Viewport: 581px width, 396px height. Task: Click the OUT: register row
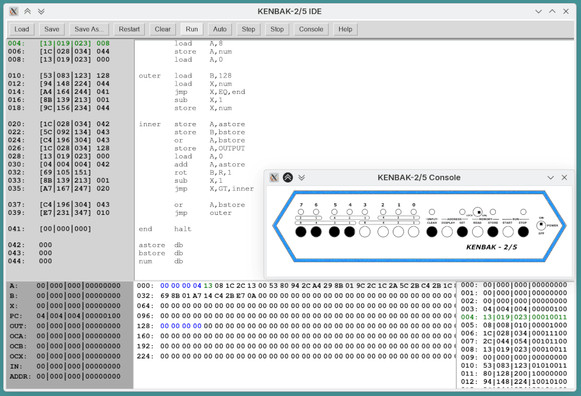pos(65,326)
